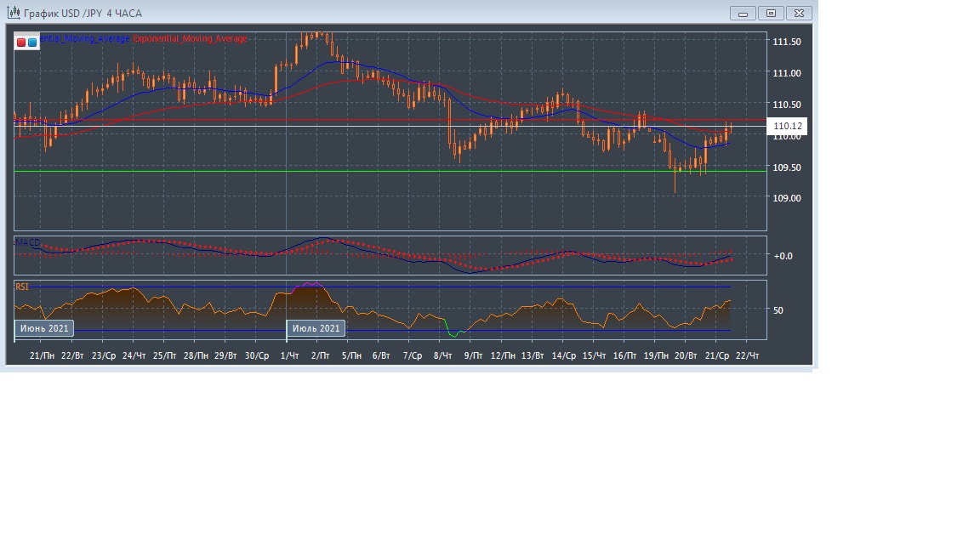Close the USD/JPY chart window
980x551 pixels.
tap(799, 13)
